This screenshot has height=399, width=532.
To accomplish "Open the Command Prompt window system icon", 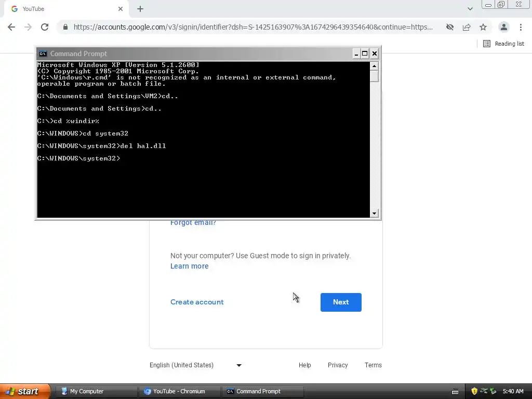I will point(43,54).
